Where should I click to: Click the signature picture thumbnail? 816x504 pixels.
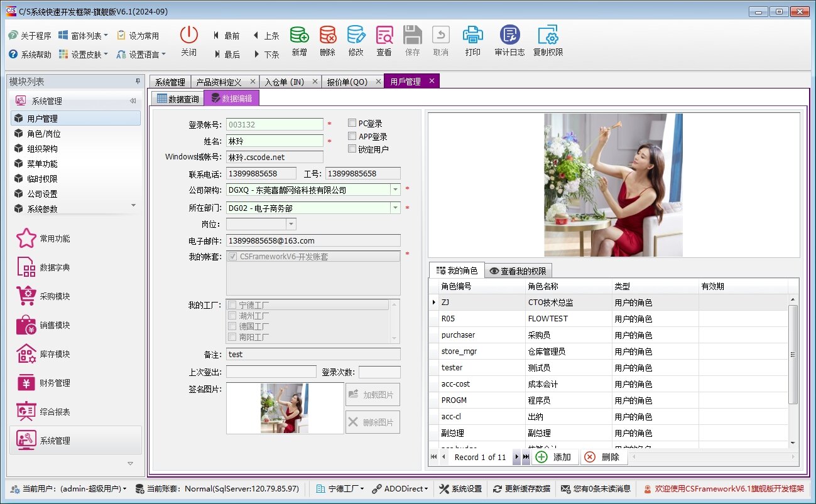285,408
